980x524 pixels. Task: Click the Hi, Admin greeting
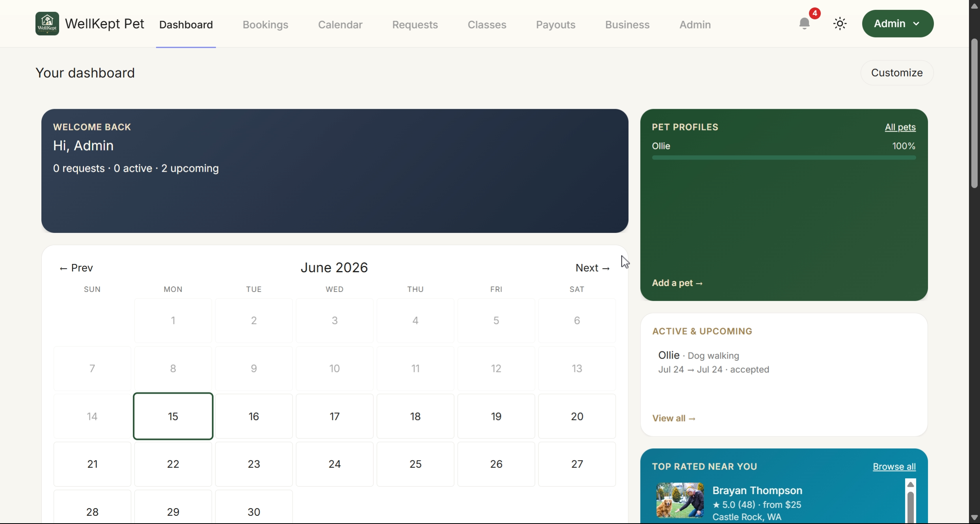[x=84, y=146]
